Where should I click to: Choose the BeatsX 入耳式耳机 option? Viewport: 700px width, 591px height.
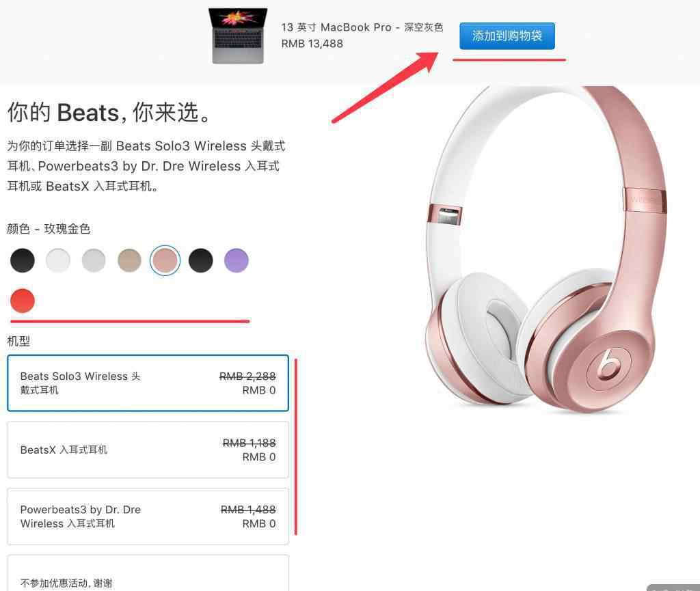[x=148, y=450]
